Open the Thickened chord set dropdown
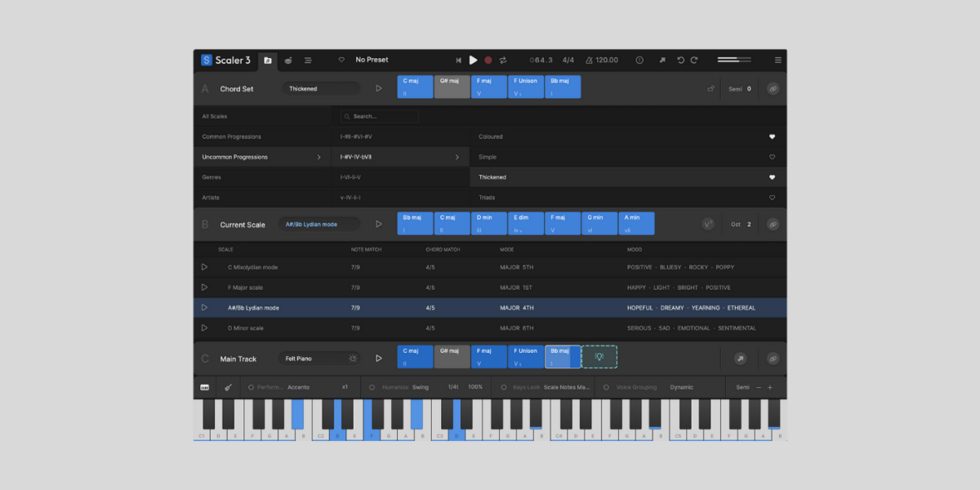Screen dimensions: 980x490 [x=320, y=87]
